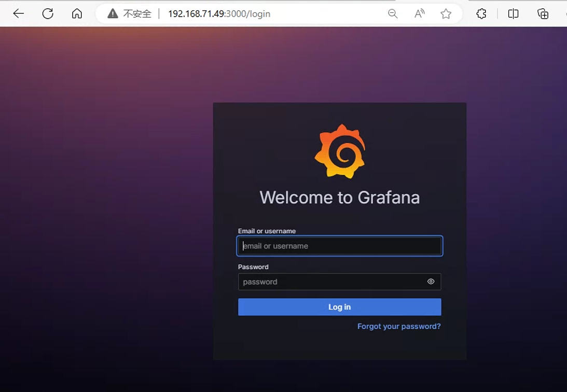Reload the Grafana login page
The image size is (567, 392).
(x=48, y=13)
